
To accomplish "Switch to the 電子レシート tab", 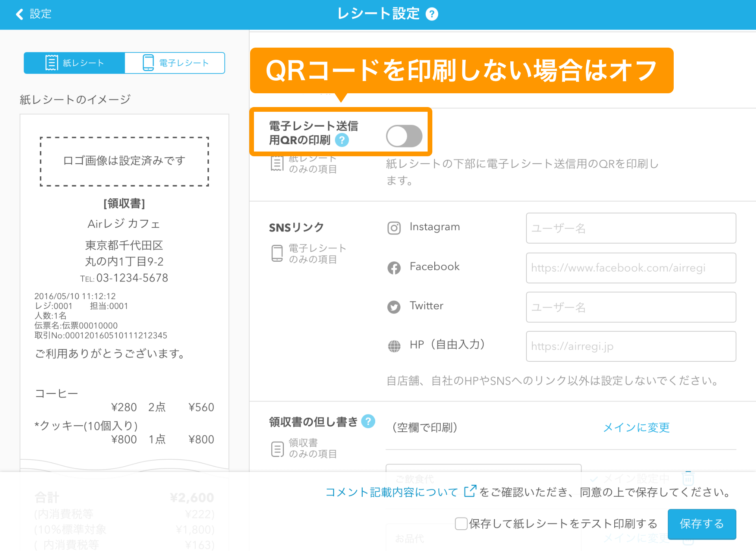I will pos(174,62).
